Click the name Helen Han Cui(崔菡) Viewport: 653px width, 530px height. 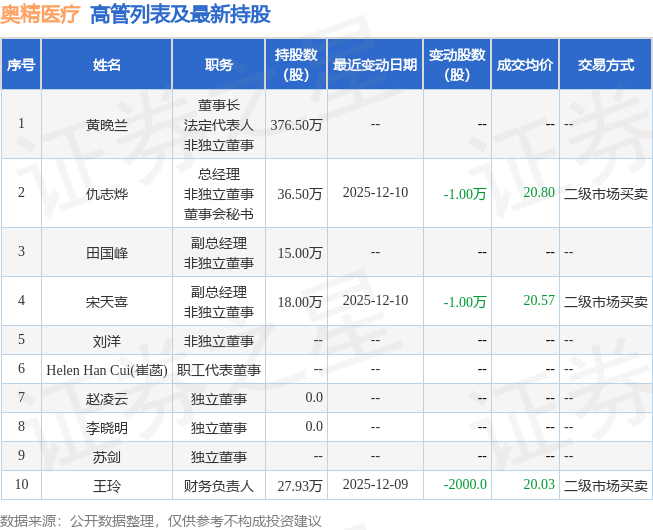[x=107, y=370]
